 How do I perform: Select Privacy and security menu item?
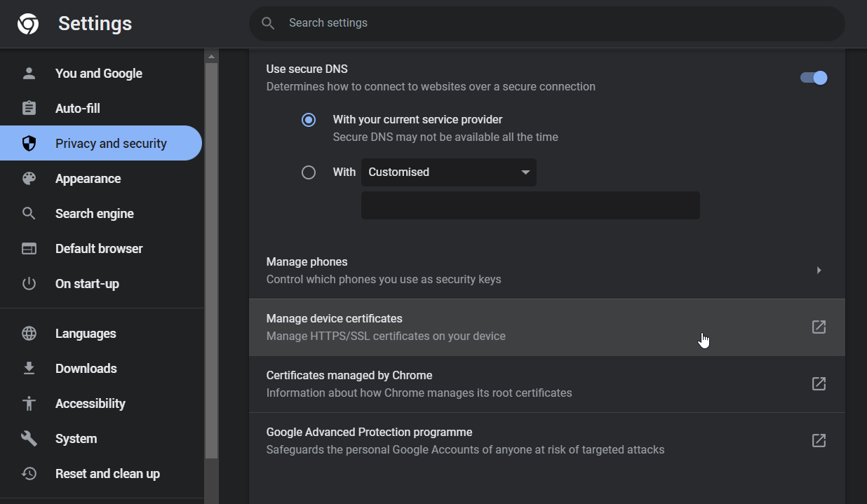click(x=101, y=143)
